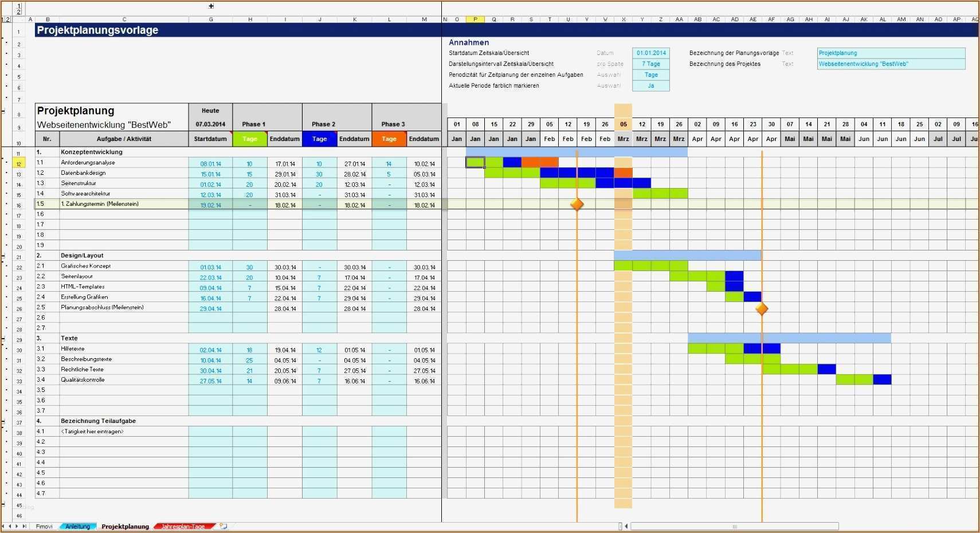Viewport: 980px width, 533px height.
Task: Open the Tage periodicity selection cell
Action: (651, 75)
